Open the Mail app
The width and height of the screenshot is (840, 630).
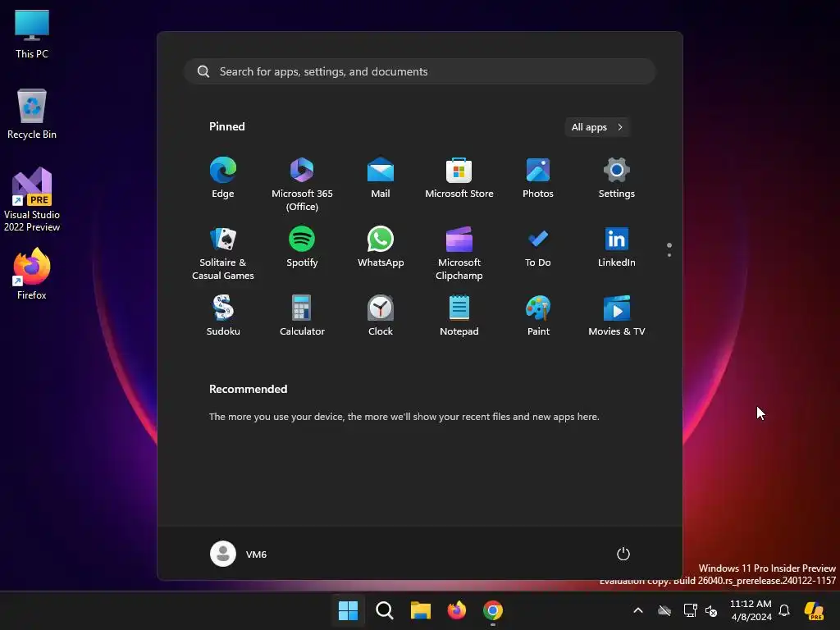381,178
